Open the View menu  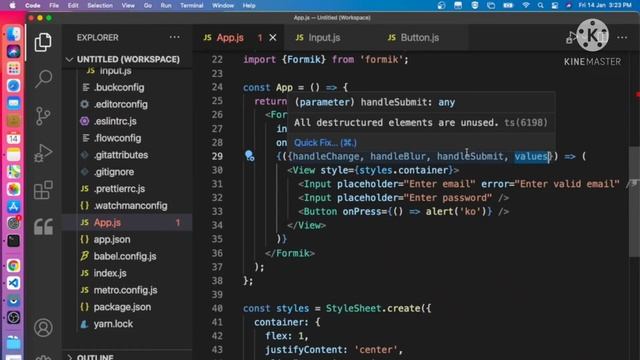pyautogui.click(x=128, y=5)
